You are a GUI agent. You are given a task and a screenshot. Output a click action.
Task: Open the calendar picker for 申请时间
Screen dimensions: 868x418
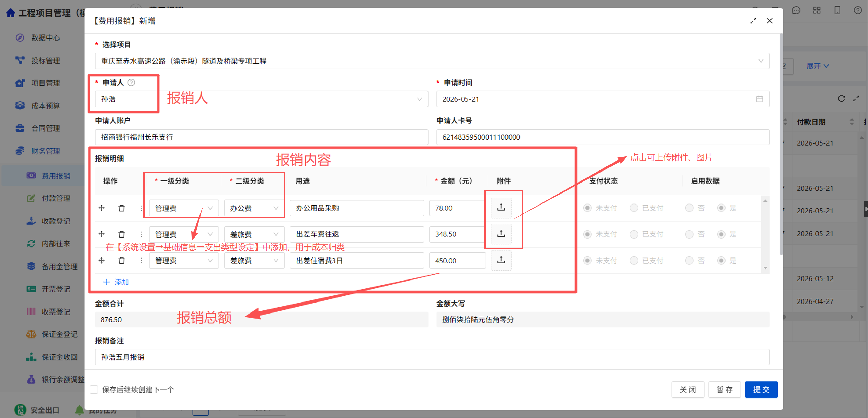(759, 99)
